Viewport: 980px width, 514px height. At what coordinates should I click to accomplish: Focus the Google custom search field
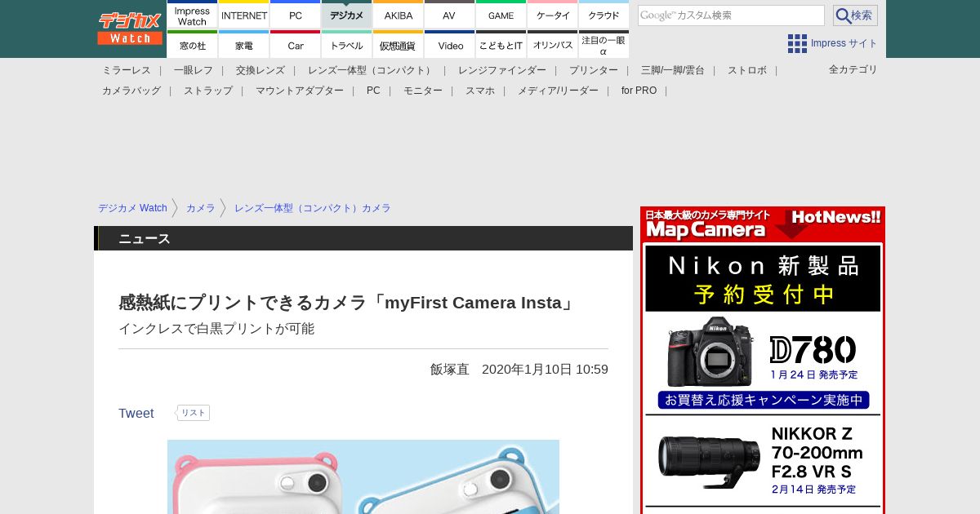(x=731, y=16)
